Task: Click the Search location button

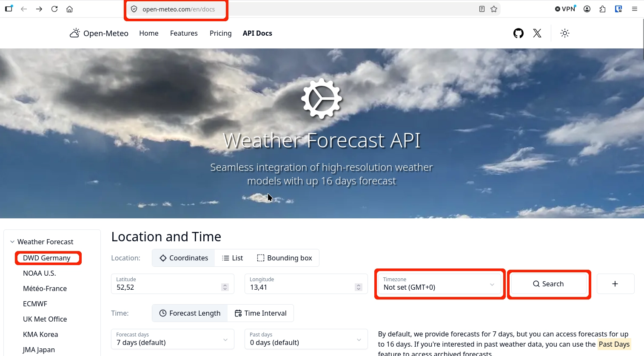Action: pos(549,284)
